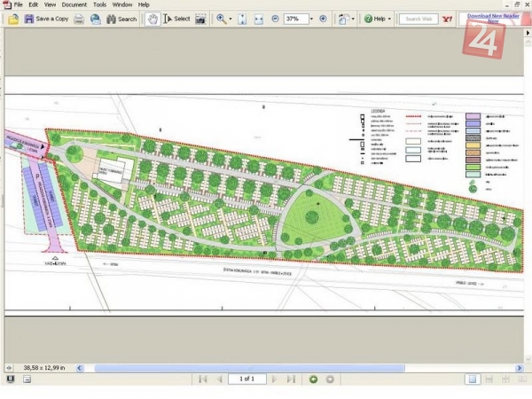532x399 pixels.
Task: Activate the Snapshot camera tool
Action: coord(201,19)
